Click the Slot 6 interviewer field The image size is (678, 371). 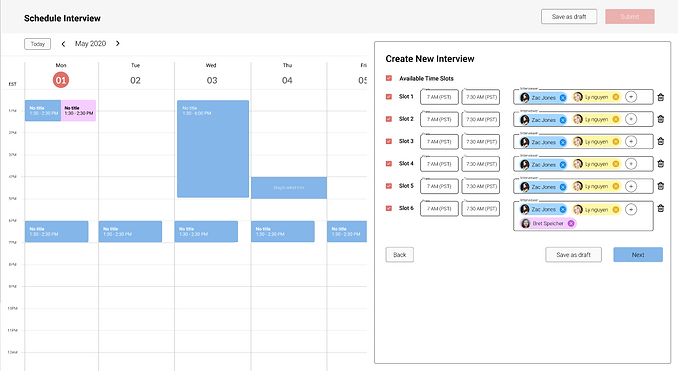pyautogui.click(x=583, y=216)
